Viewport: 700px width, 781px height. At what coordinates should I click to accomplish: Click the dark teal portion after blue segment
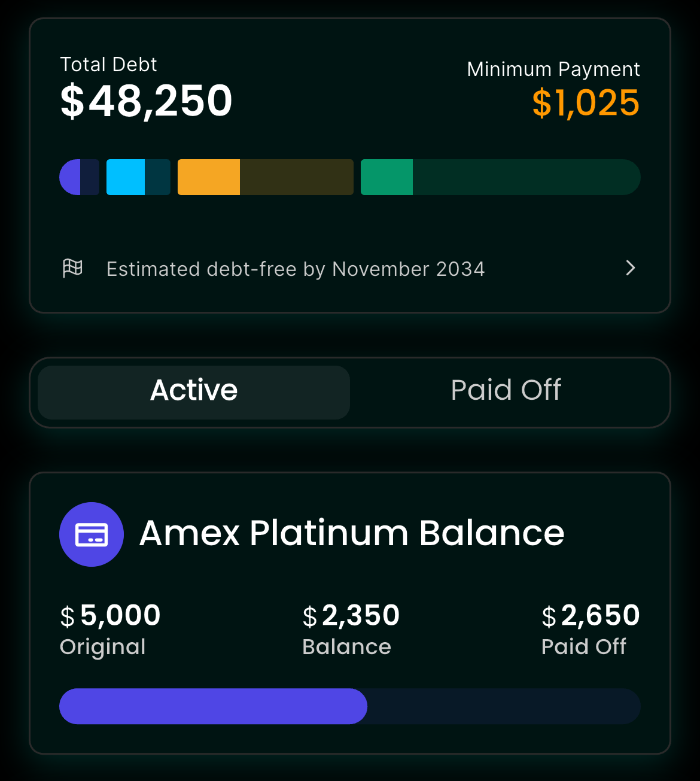pyautogui.click(x=157, y=177)
